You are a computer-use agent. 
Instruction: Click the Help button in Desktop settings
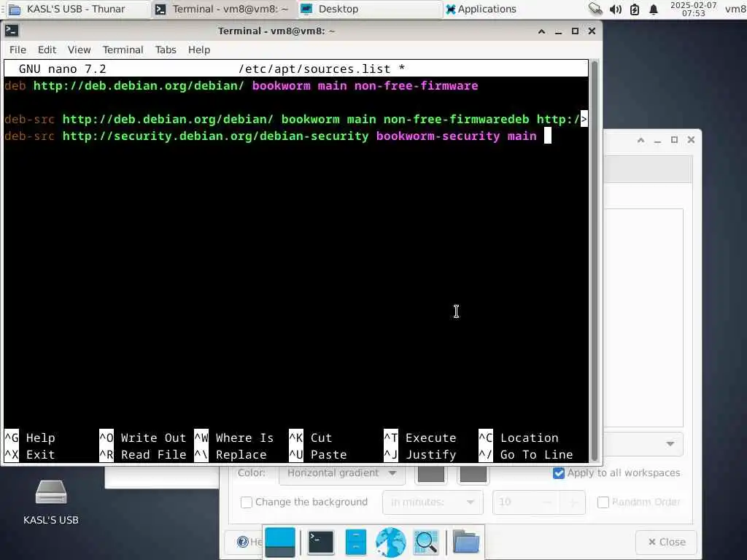point(244,542)
